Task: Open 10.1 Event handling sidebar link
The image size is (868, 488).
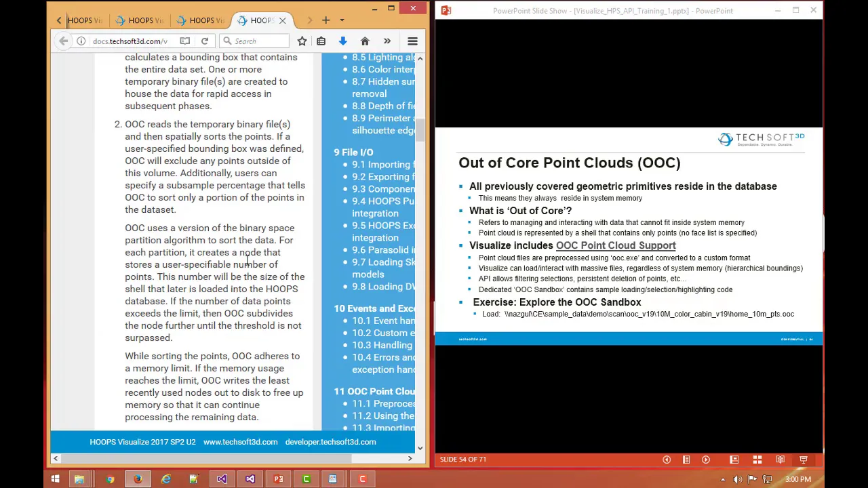Action: tap(383, 321)
